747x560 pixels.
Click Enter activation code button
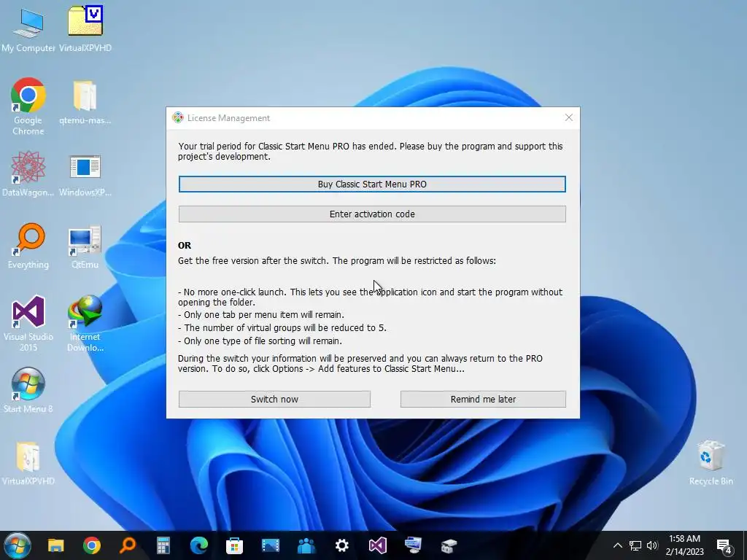pos(372,214)
